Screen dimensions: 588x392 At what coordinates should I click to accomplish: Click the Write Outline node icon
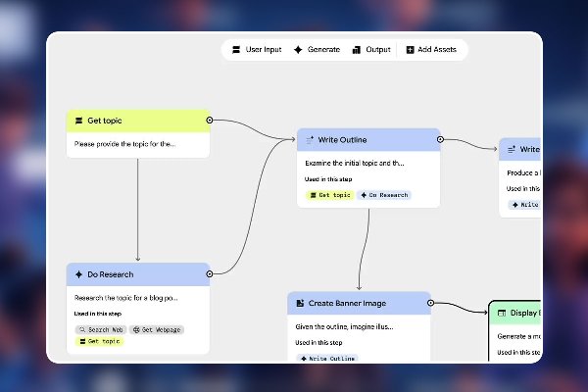[x=310, y=140]
